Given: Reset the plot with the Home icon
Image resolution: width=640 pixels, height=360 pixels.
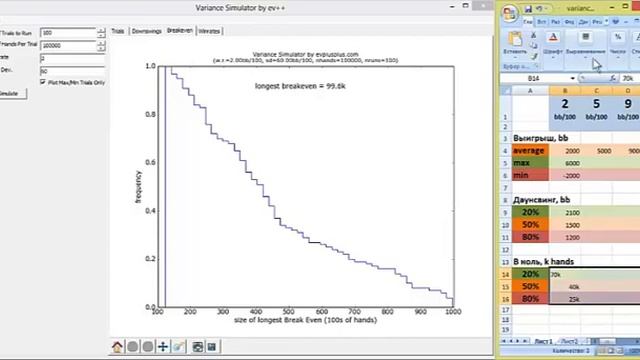Looking at the screenshot, I should click(x=117, y=347).
